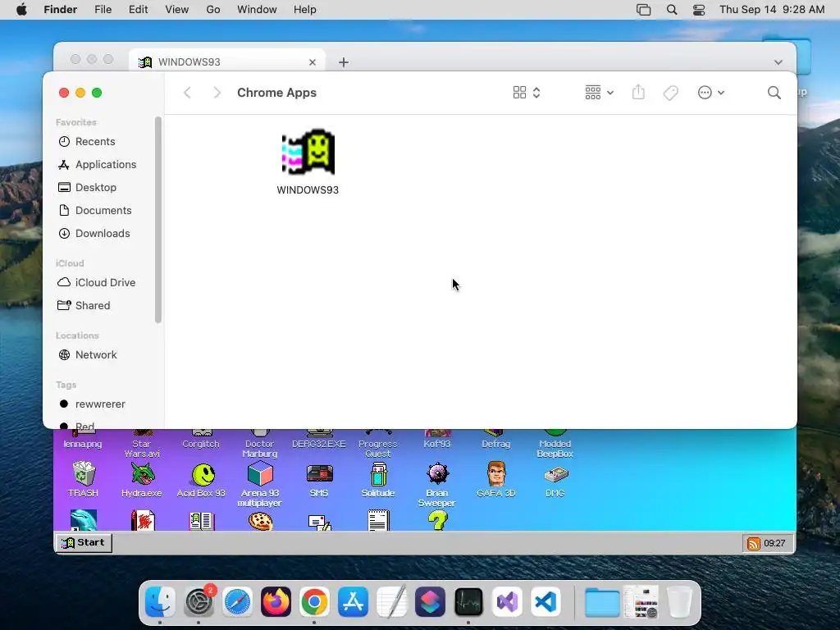This screenshot has height=630, width=840.
Task: Select the WINDOWS93 browser tab
Action: coord(228,62)
